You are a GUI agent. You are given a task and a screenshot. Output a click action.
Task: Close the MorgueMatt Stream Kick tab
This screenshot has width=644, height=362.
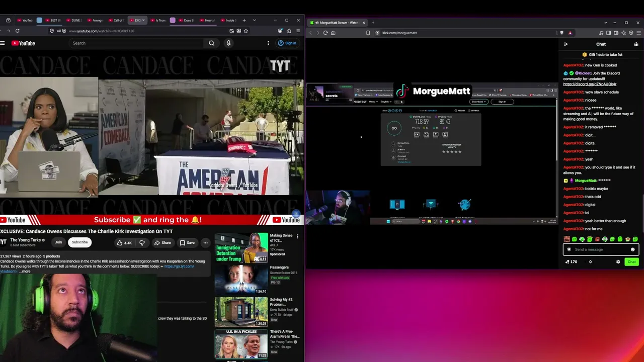tap(364, 23)
